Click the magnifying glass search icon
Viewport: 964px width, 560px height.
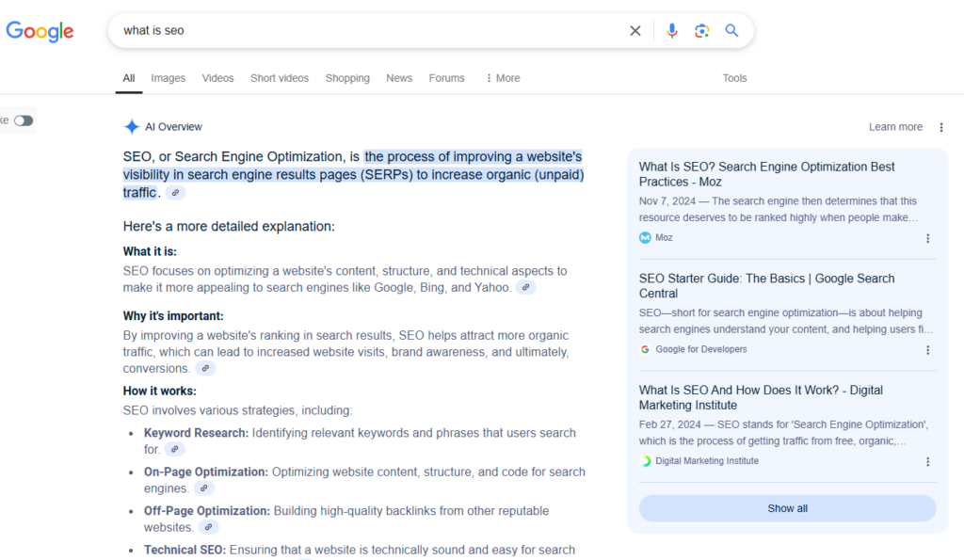731,31
